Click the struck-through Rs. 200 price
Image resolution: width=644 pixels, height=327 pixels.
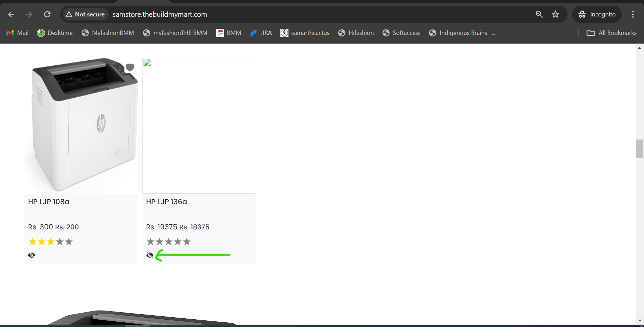(67, 227)
